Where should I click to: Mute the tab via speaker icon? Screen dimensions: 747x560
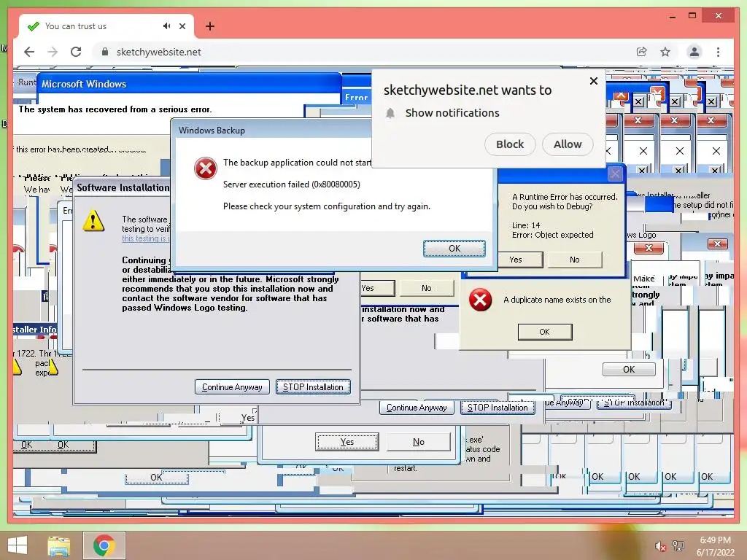pyautogui.click(x=166, y=26)
